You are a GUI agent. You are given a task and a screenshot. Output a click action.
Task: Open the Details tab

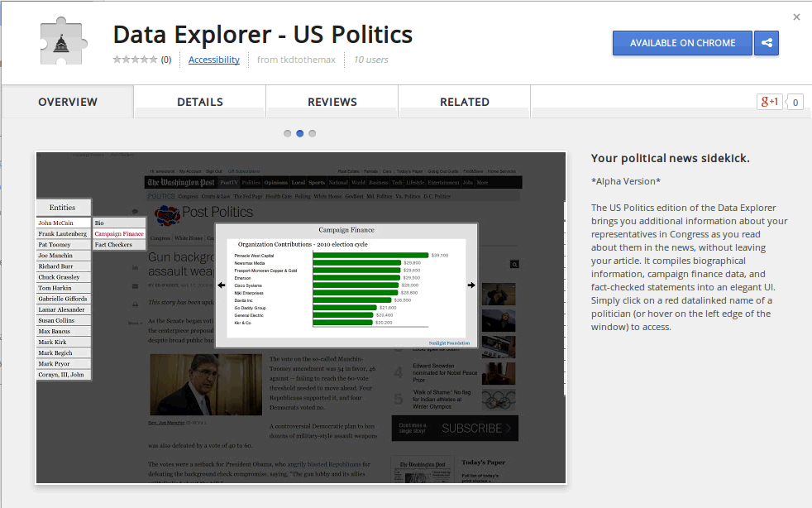pyautogui.click(x=200, y=102)
